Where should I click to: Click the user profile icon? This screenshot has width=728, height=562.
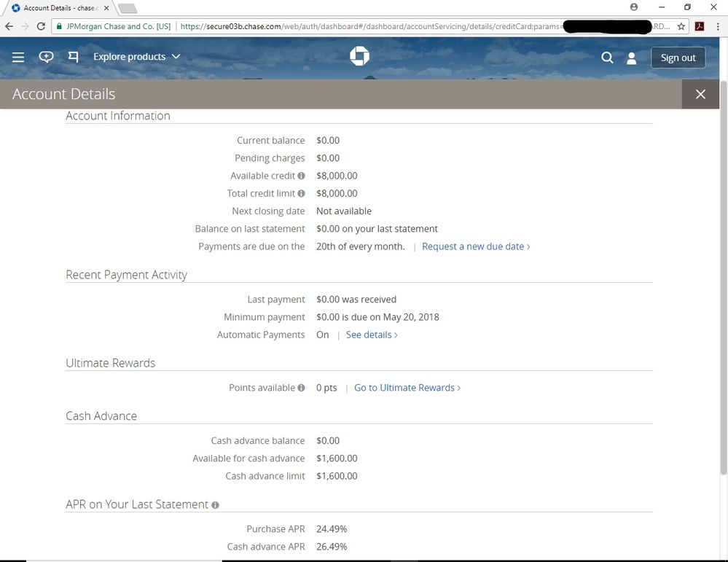click(632, 58)
